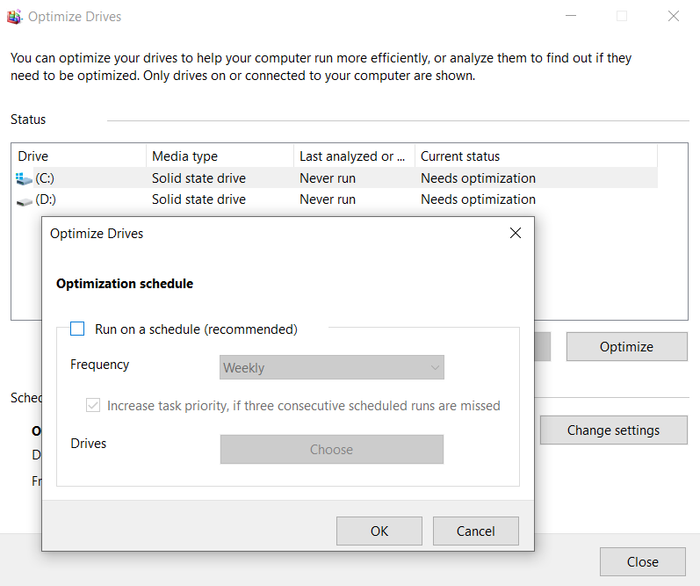Open the Frequency Weekly dropdown
Screen dimensions: 700x586
coord(331,368)
